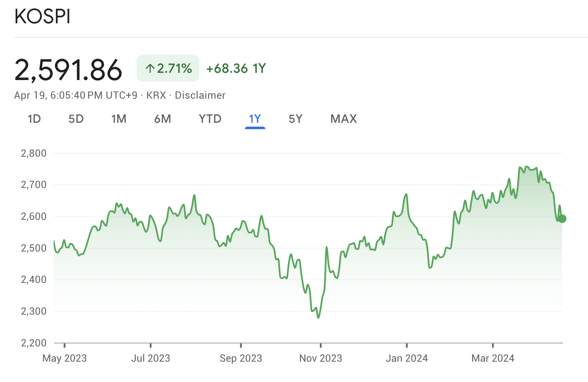Screen dimensions: 588x382
Task: Click the May 2023 axis label
Action: 65,358
